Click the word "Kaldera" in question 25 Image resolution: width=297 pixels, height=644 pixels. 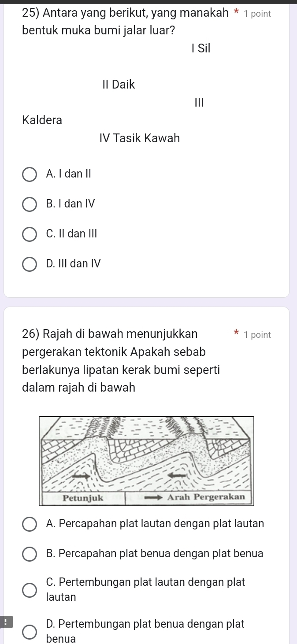(42, 120)
